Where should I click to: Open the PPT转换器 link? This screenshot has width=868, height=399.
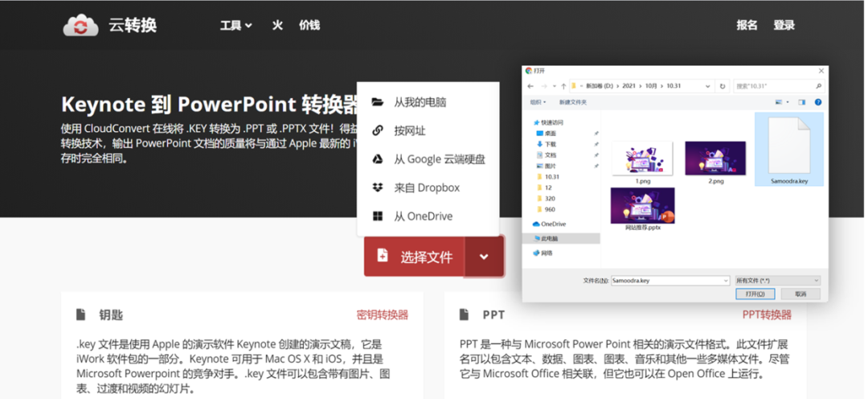[767, 315]
